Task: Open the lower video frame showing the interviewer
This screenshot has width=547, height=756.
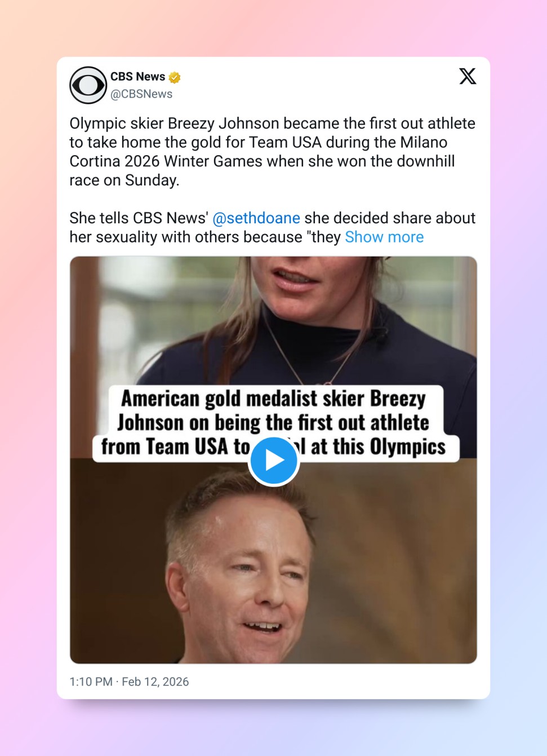Action: click(x=273, y=562)
